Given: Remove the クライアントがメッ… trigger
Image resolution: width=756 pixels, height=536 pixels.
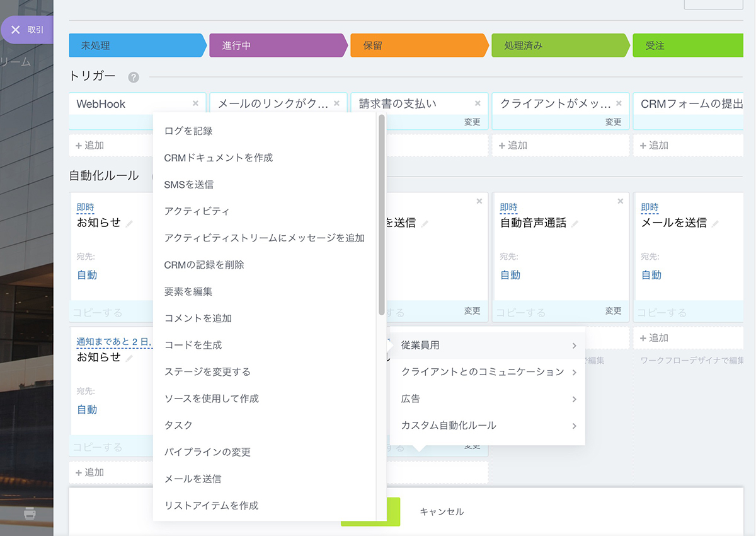Looking at the screenshot, I should coord(619,103).
